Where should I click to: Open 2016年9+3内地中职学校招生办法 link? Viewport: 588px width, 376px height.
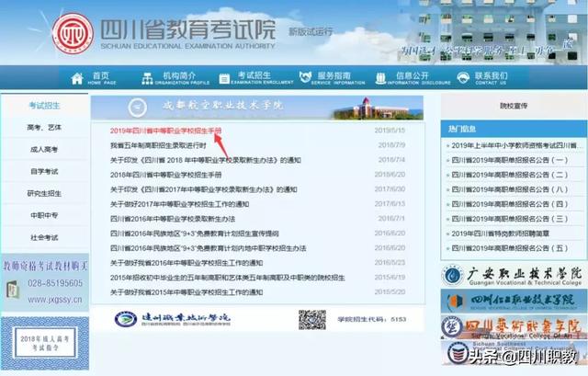tap(209, 248)
